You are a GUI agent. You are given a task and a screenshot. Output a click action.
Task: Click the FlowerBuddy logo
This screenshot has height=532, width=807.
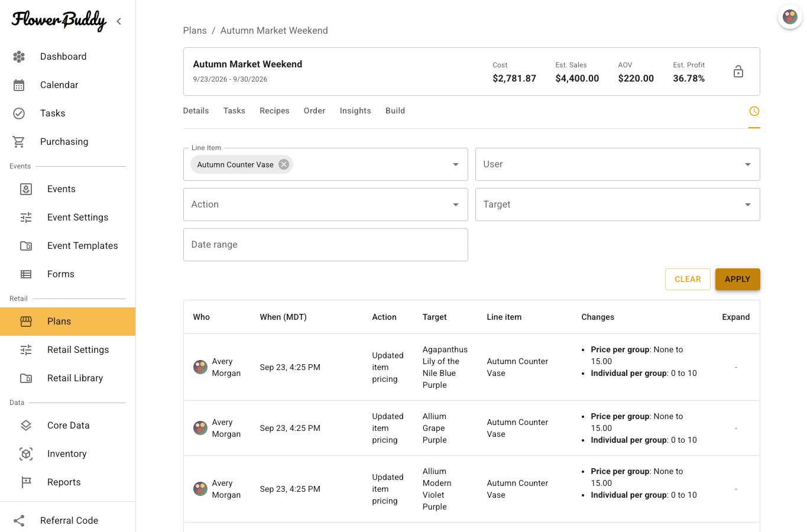coord(59,21)
